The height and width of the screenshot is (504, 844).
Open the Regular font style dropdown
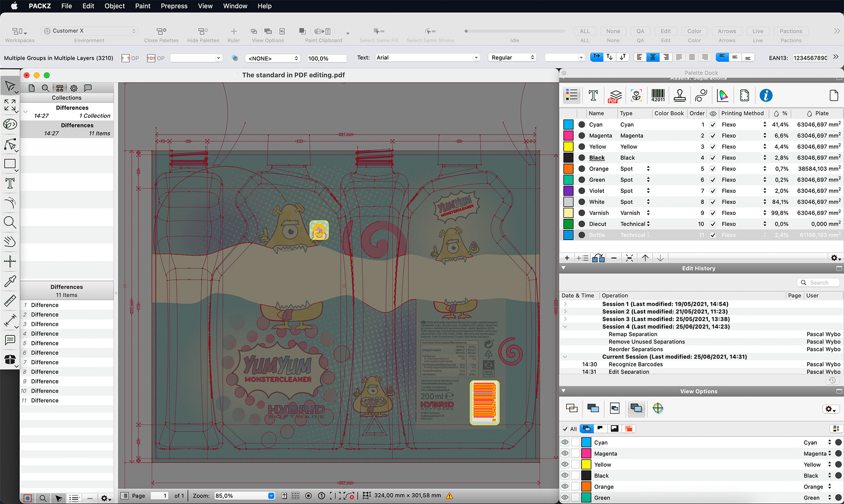[512, 58]
